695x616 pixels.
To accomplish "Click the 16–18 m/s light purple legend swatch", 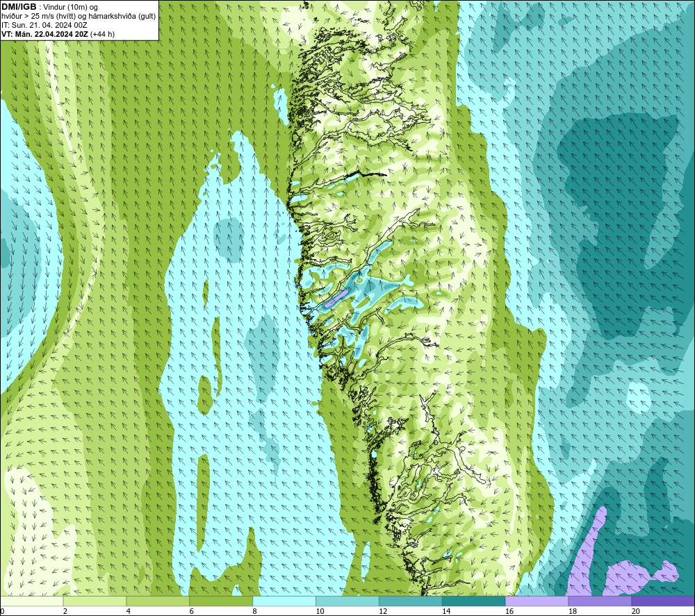I will 537,601.
